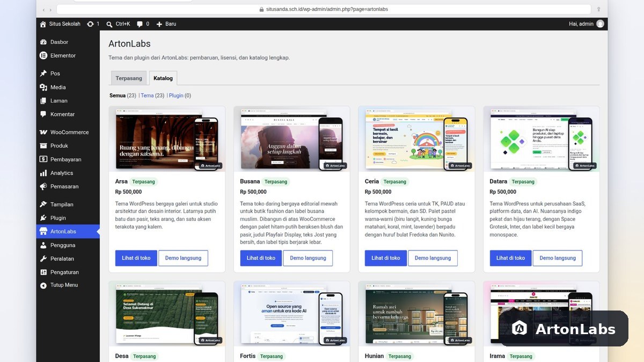644x362 pixels.
Task: Click the ArtonLabs sidebar icon
Action: click(43, 231)
